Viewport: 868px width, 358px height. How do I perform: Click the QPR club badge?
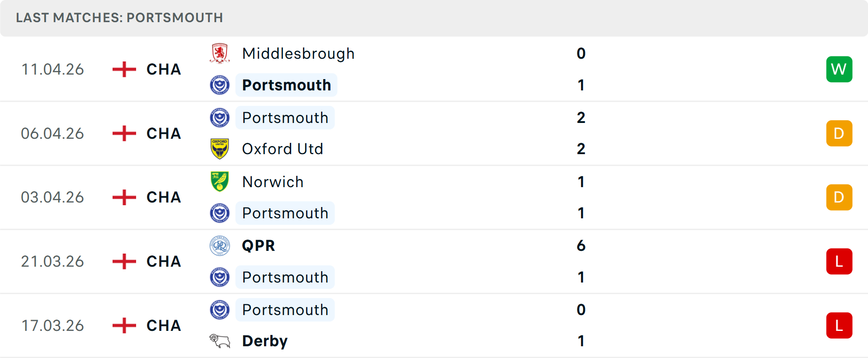[x=220, y=246]
